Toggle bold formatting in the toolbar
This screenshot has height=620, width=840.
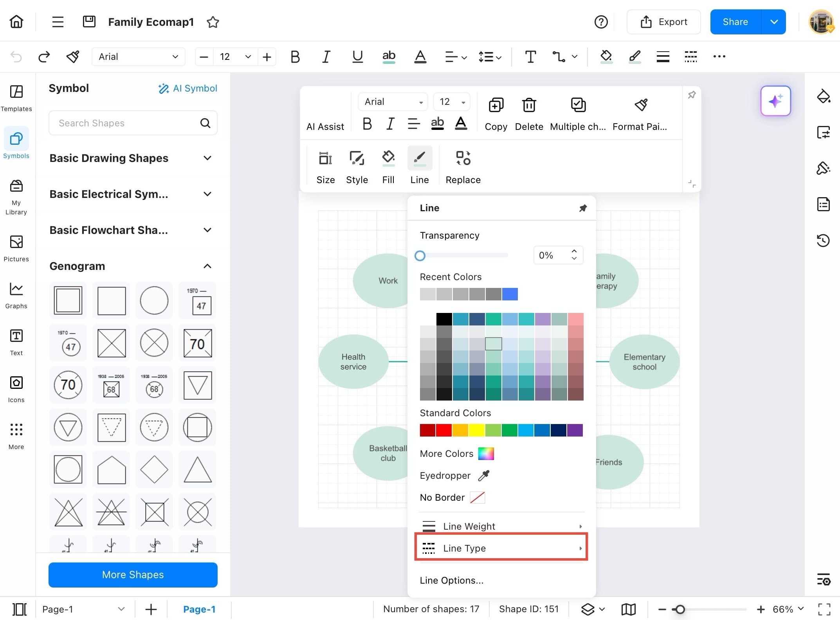tap(295, 57)
